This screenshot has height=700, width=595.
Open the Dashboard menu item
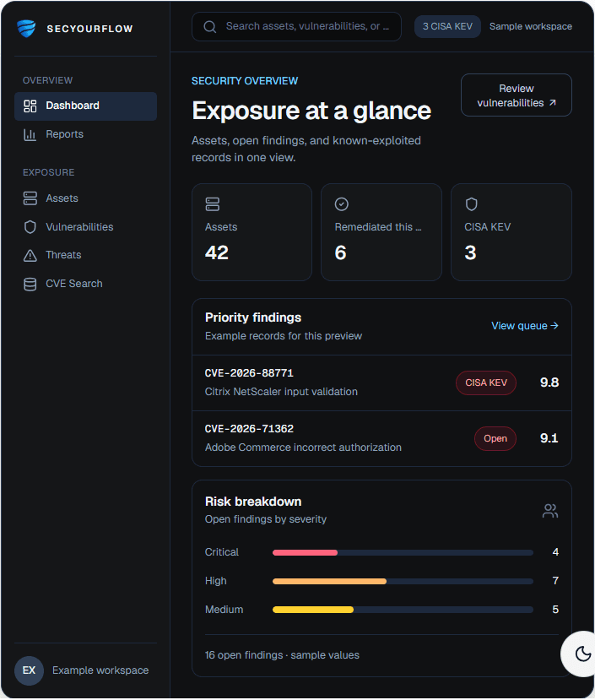86,106
